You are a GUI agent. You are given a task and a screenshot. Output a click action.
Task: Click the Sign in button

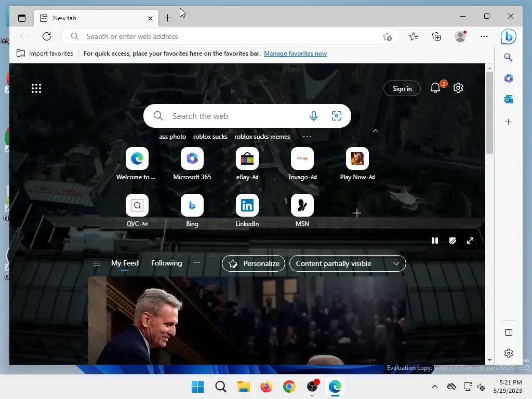click(402, 88)
